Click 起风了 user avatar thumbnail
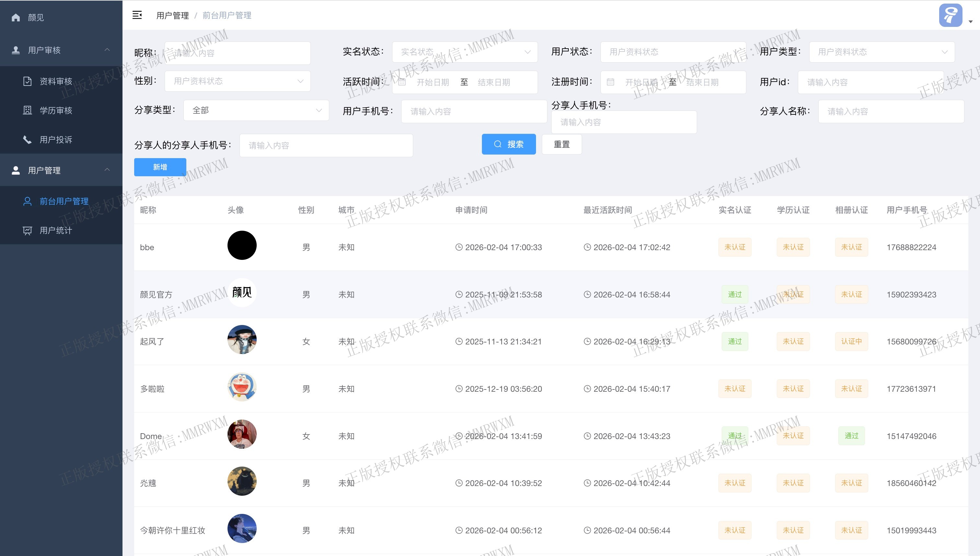 [x=242, y=340]
